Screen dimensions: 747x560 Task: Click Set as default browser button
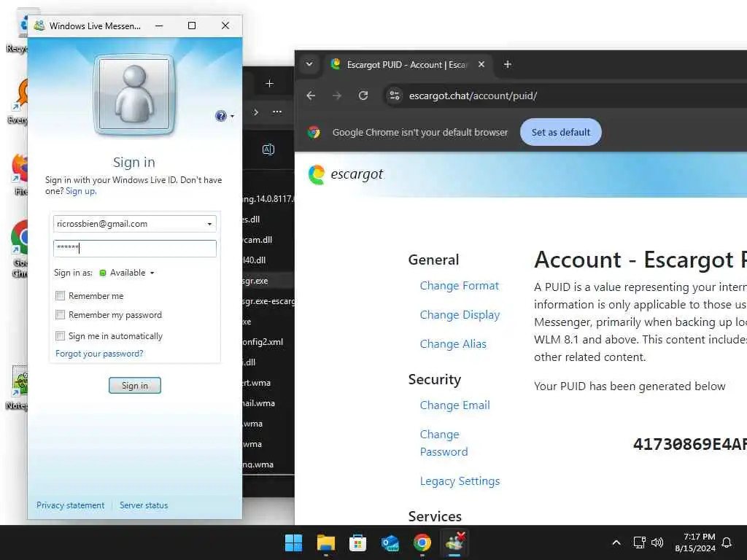point(560,133)
